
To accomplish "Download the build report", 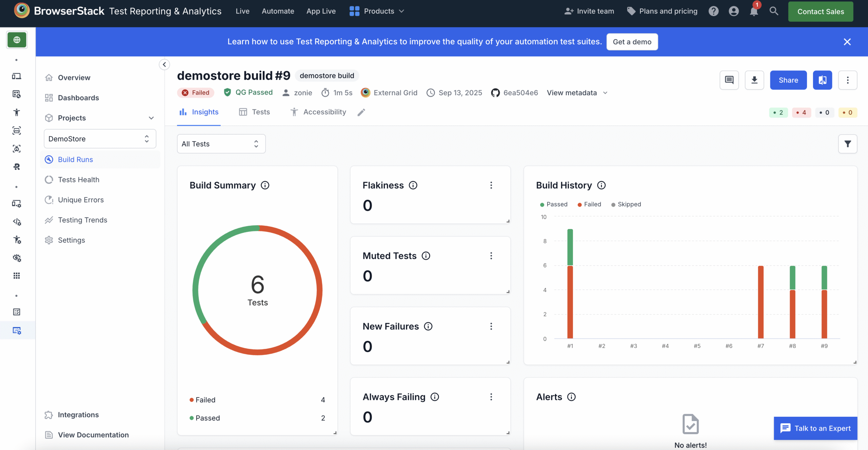I will 754,80.
